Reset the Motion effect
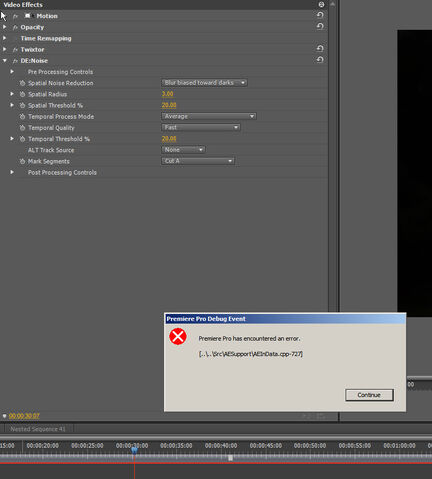Image resolution: width=432 pixels, height=479 pixels. [x=320, y=15]
